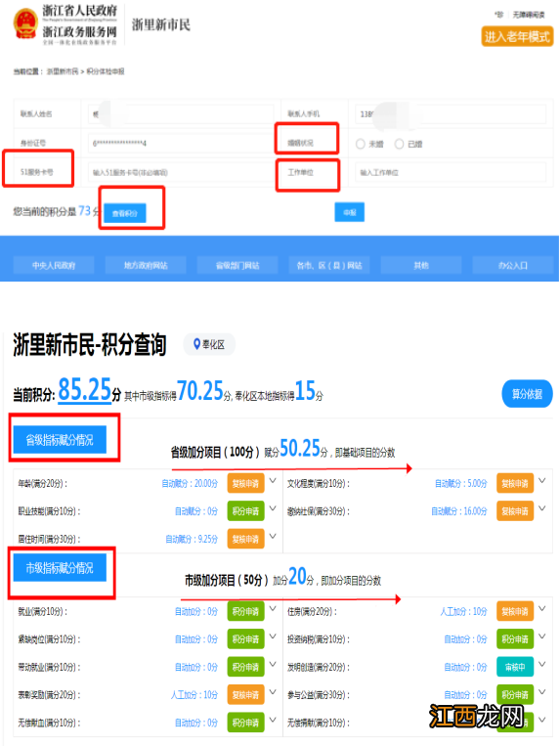Expand the 投资纳税 row chevron
Screen dimensions: 560x746
tap(542, 636)
